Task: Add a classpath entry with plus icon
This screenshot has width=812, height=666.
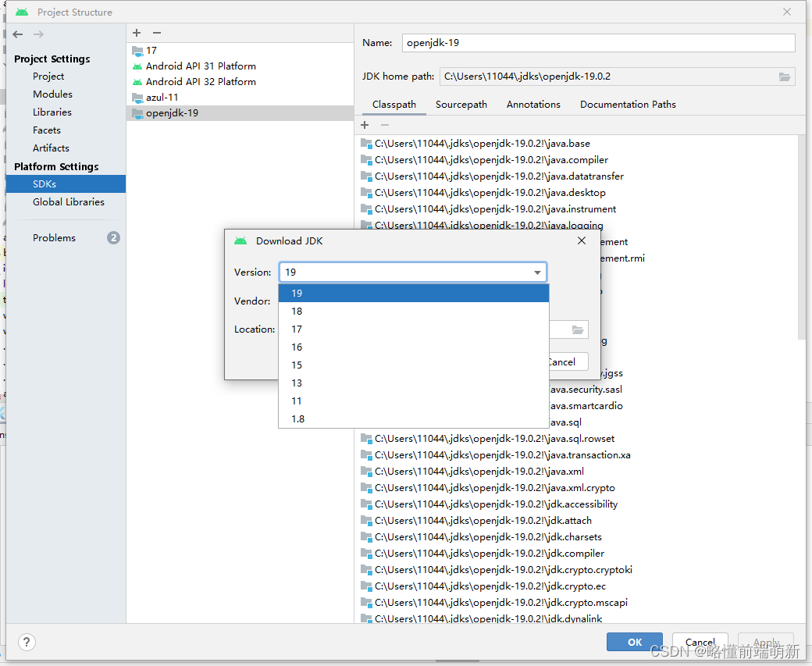Action: pyautogui.click(x=364, y=125)
